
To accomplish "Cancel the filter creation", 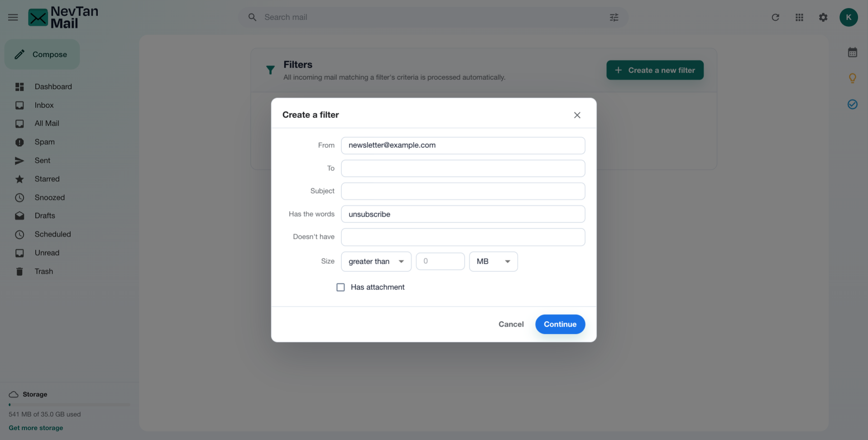I will pyautogui.click(x=511, y=324).
